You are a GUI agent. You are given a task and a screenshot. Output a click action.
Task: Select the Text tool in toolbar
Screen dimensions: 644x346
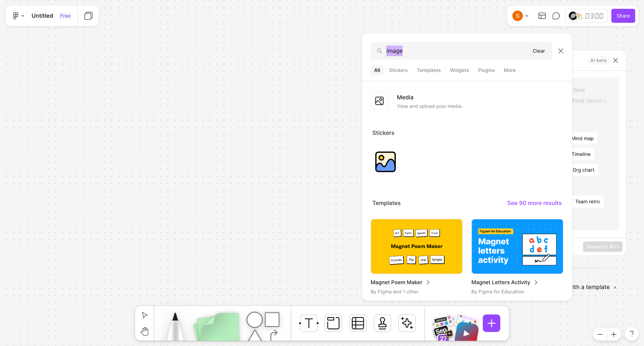click(309, 323)
